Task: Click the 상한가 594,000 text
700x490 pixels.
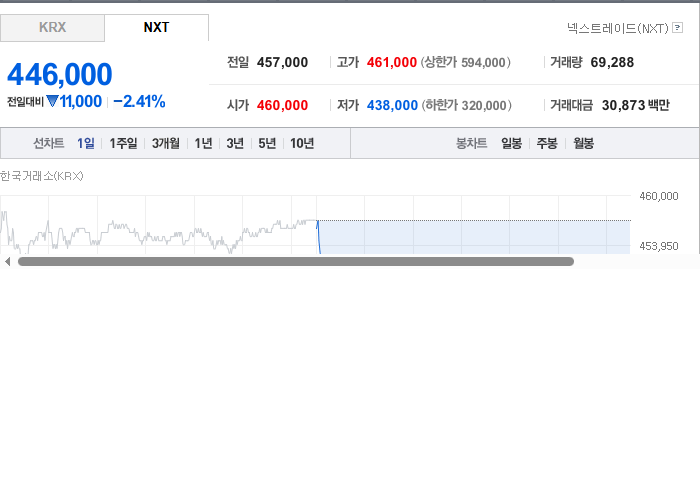Action: click(465, 62)
